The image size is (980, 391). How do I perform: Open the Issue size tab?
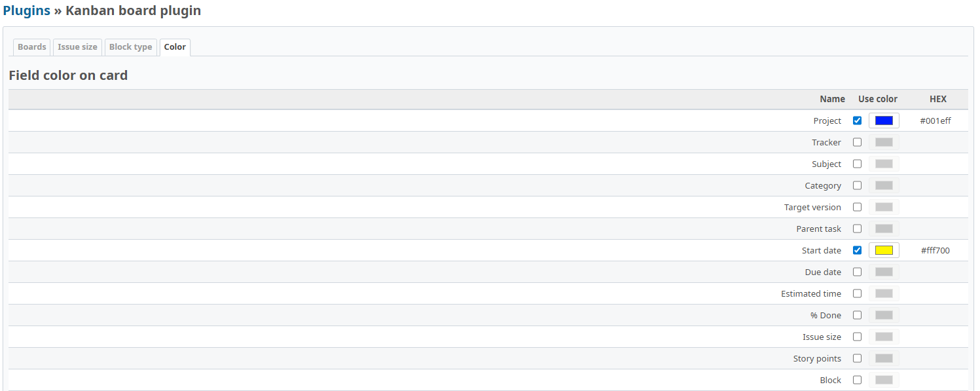point(77,47)
